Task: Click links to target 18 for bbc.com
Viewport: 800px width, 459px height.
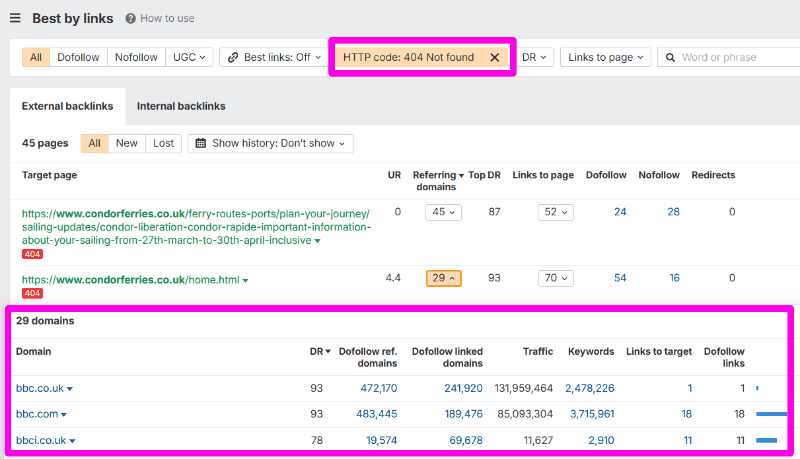Action: (687, 414)
